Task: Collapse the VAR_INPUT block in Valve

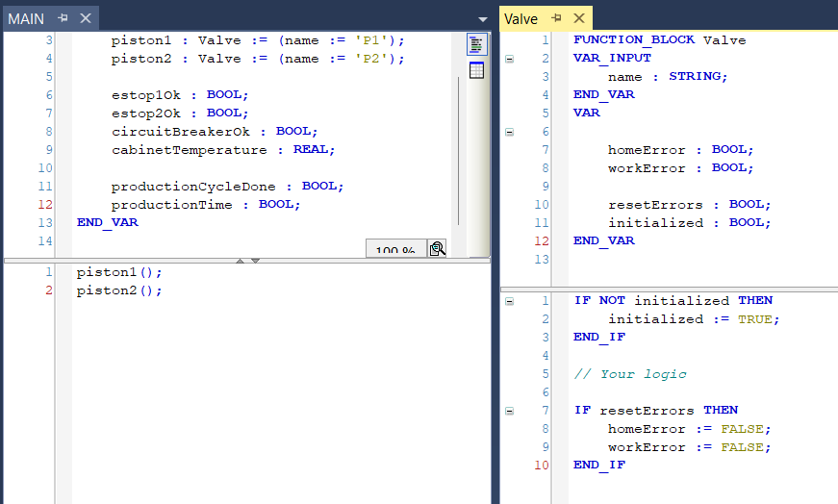Action: coord(509,59)
